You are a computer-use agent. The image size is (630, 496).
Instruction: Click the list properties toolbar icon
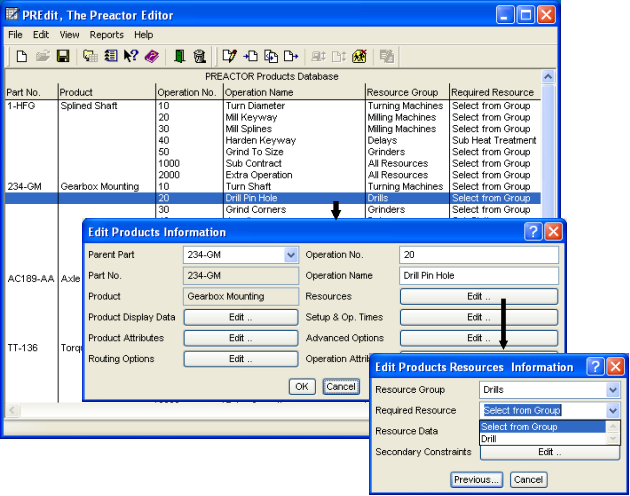[x=110, y=56]
